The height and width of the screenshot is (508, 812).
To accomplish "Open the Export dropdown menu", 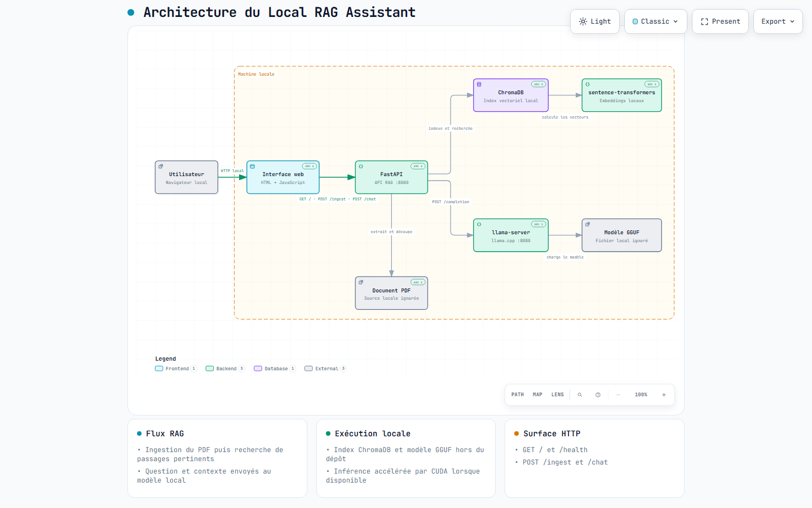I will (778, 21).
